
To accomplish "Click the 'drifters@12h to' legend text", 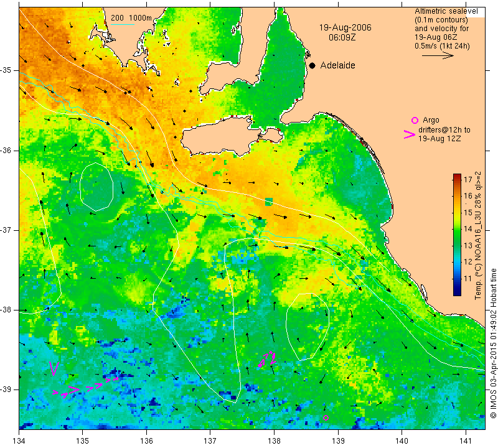I will (444, 130).
